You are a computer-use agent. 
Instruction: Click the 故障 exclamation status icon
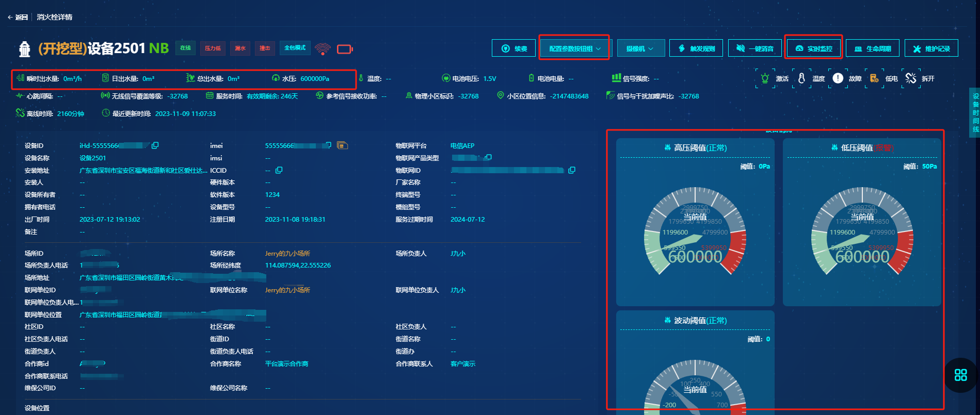point(838,78)
